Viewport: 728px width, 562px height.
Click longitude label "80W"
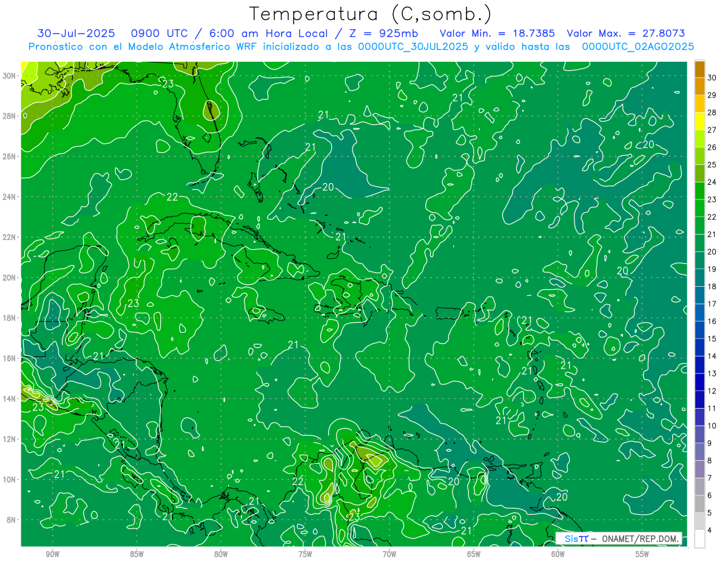(221, 554)
